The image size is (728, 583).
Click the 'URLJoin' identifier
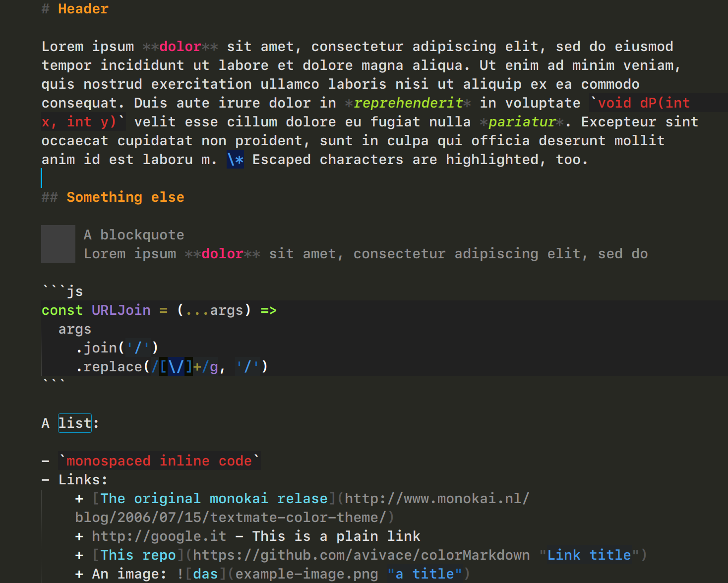pyautogui.click(x=121, y=310)
